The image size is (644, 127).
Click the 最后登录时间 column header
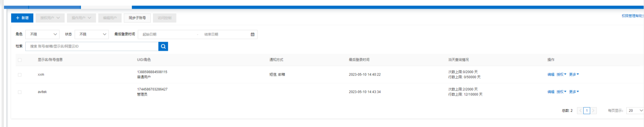(359, 60)
